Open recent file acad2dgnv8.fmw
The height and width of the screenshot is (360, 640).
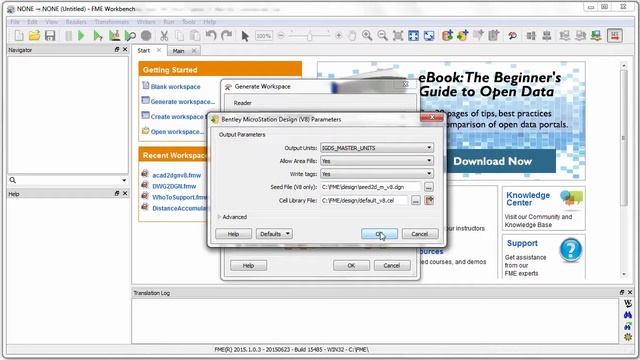pyautogui.click(x=177, y=175)
